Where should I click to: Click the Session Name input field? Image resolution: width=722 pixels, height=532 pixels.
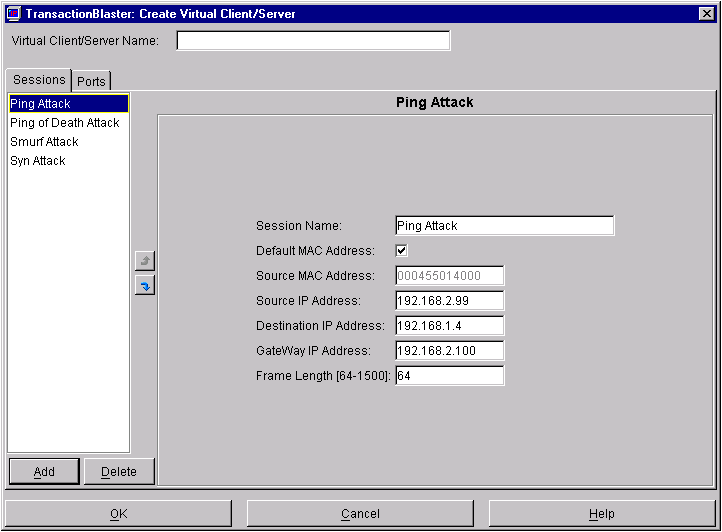coord(505,226)
